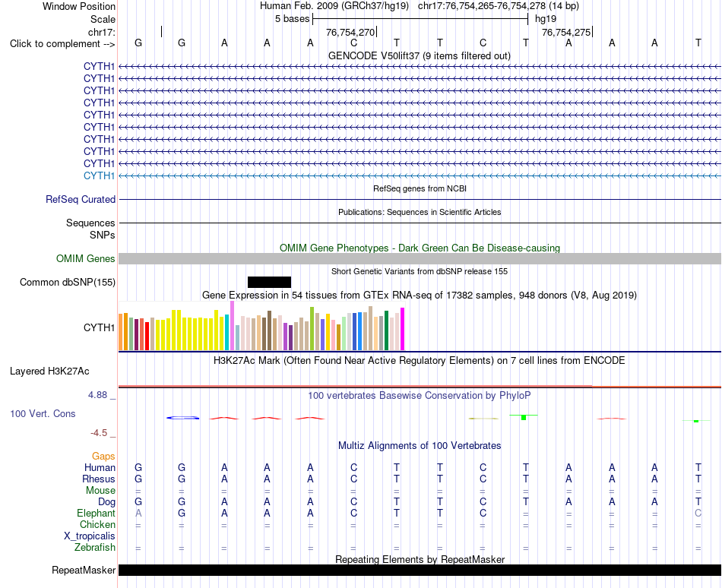
Task: Open Multiz Alignments of 100 Vertebrates title
Action: pos(420,445)
